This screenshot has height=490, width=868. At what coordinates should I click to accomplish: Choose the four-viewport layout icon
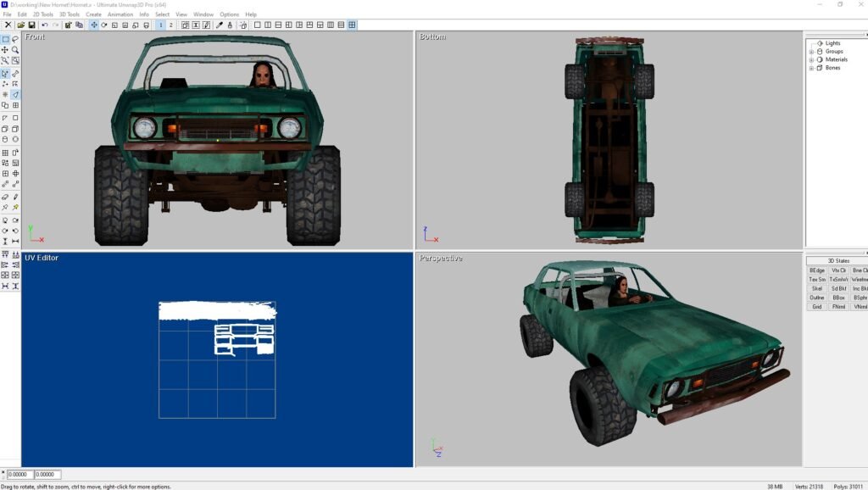352,25
